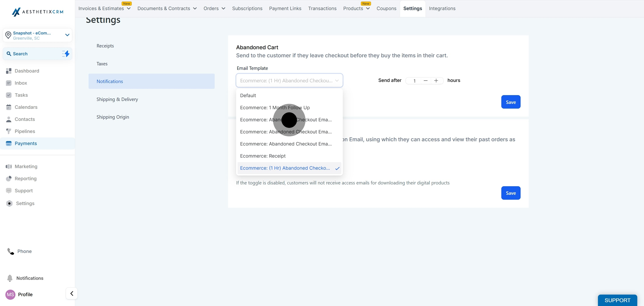The height and width of the screenshot is (306, 644).
Task: Expand the Snapshot location switcher
Action: click(x=67, y=35)
